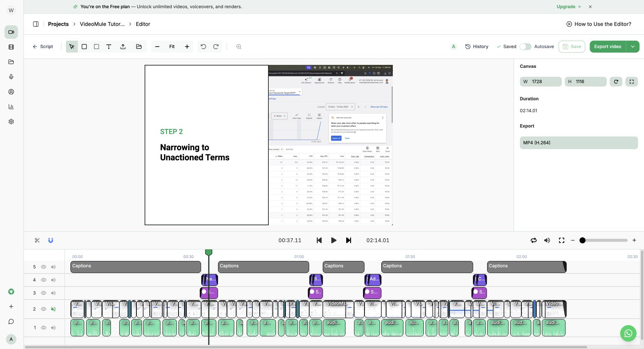
Task: Click the Upgrade link
Action: click(569, 7)
